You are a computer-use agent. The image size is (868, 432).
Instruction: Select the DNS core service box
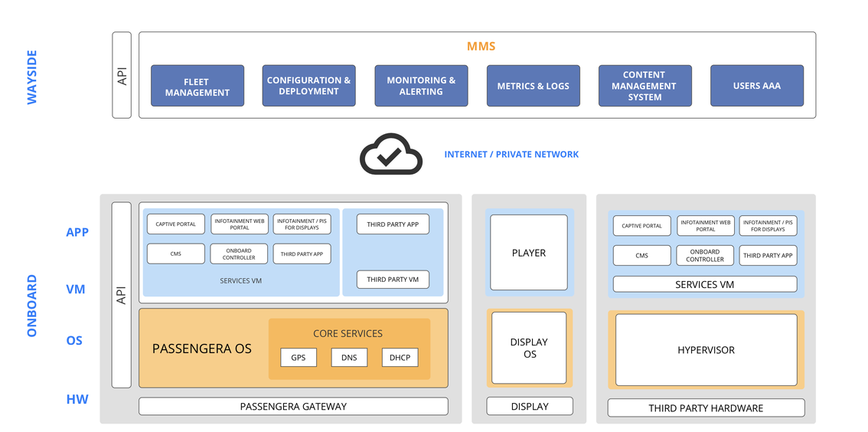349,358
